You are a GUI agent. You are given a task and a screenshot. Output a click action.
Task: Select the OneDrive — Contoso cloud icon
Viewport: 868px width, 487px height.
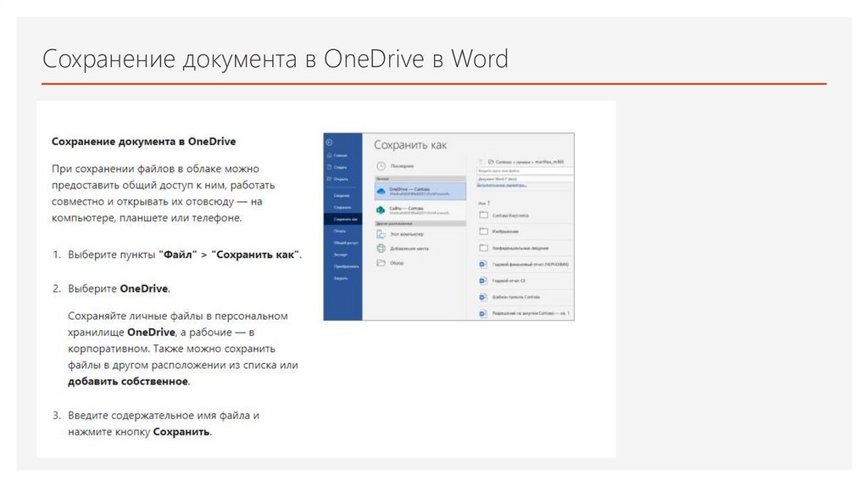[x=381, y=191]
